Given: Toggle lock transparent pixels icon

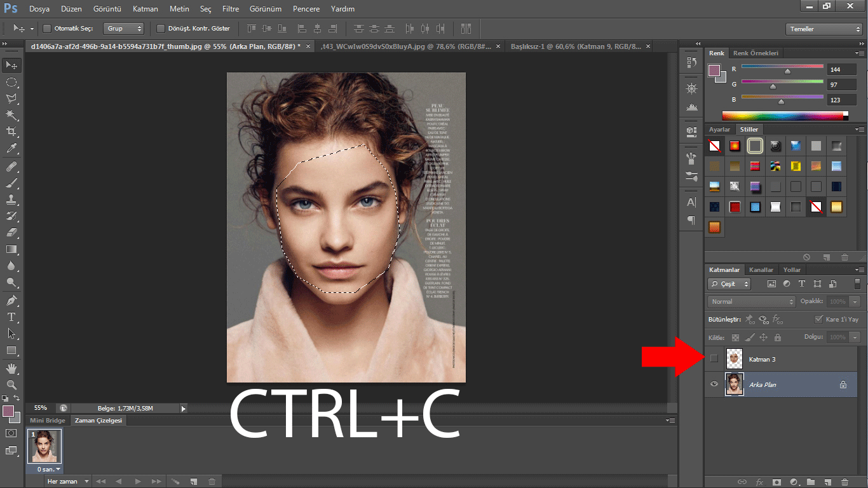Looking at the screenshot, I should (735, 337).
